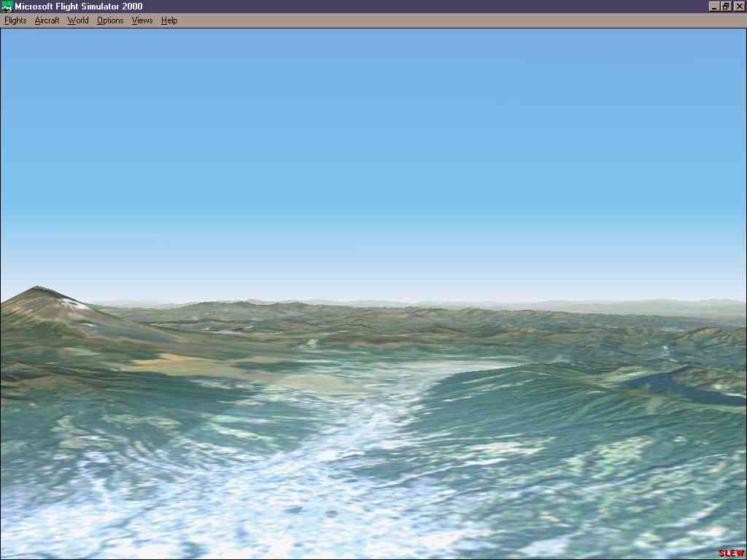Click the red SLEW indicator text
747x560 pixels.
[x=731, y=553]
